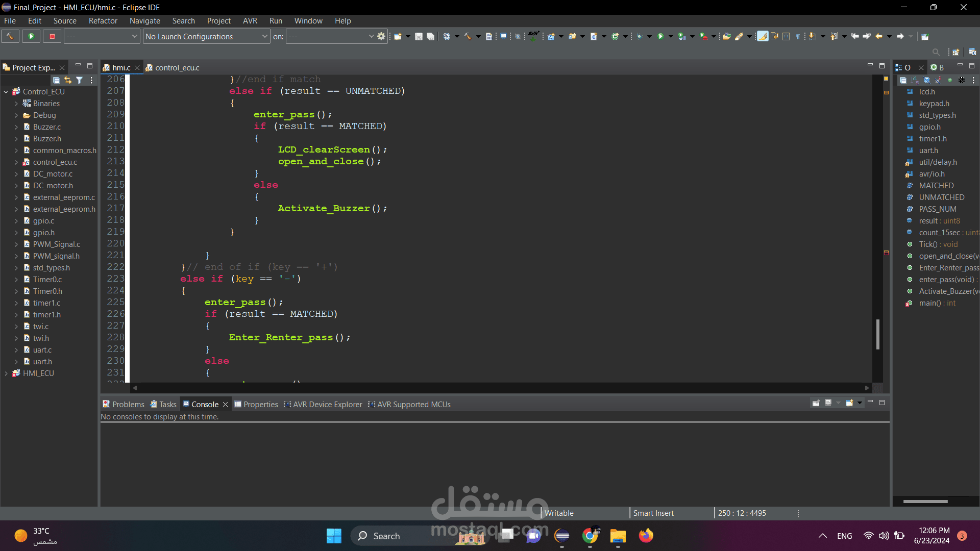Click the AVR upload to device icon
The image size is (980, 551).
[533, 36]
